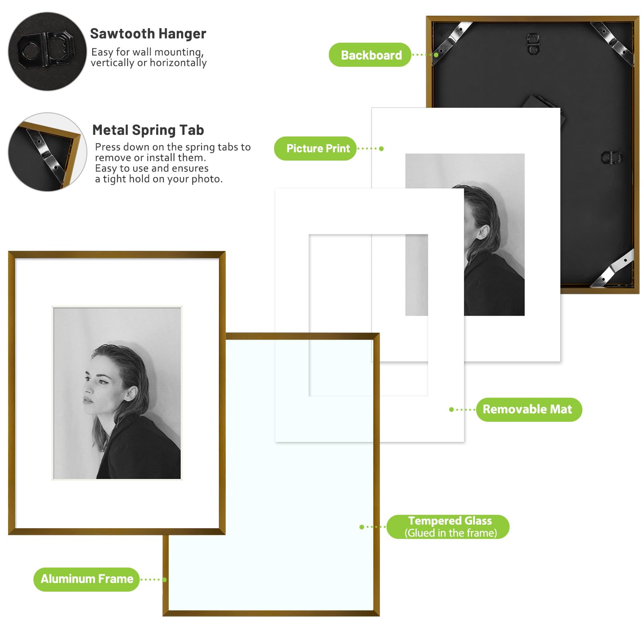Click the sawtooth hanger on backboard right side
This screenshot has height=644, width=644.
[611, 157]
